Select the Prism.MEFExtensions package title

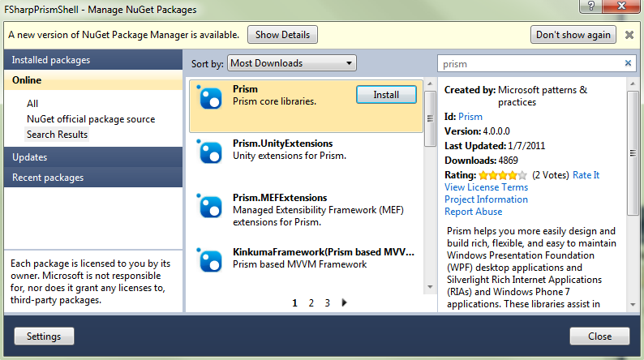coord(280,198)
